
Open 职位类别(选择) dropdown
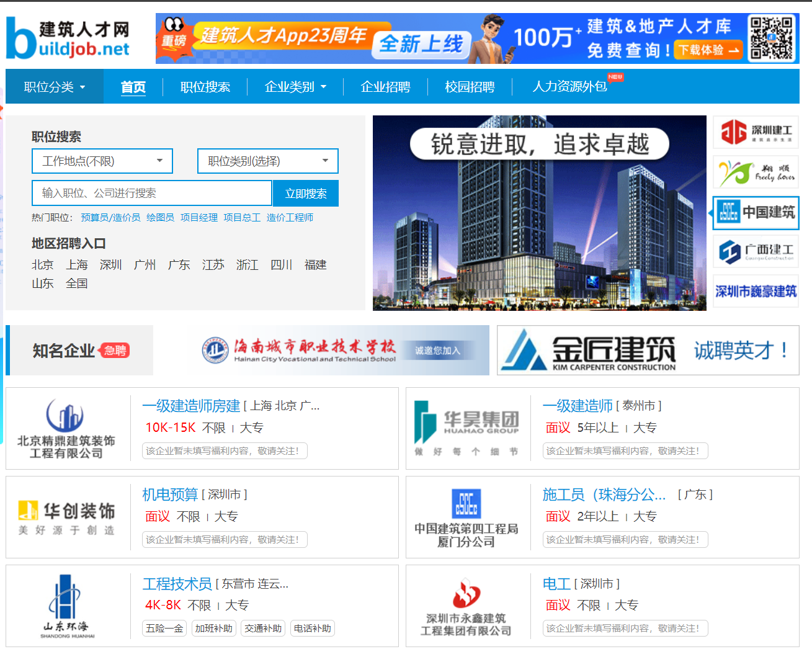coord(268,161)
